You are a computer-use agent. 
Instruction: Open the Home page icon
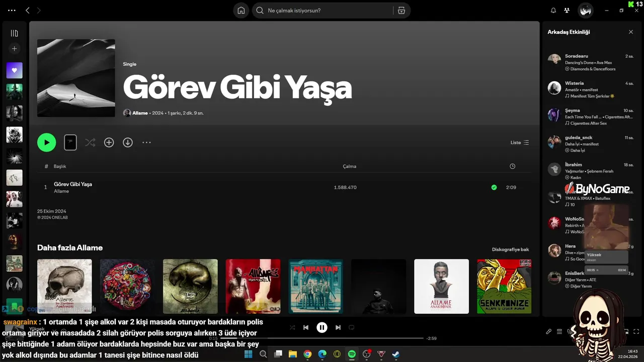coord(241,10)
